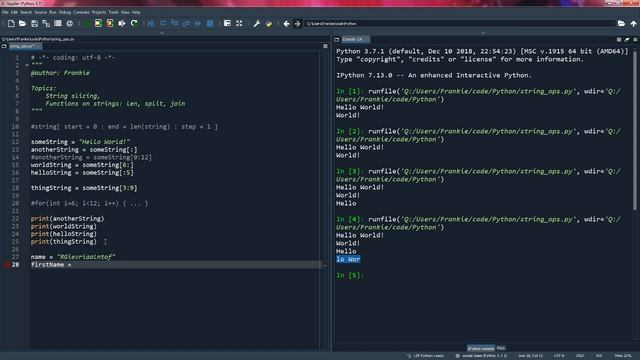
Task: Open the PYTHONPATH manager python icon
Action: [x=269, y=24]
